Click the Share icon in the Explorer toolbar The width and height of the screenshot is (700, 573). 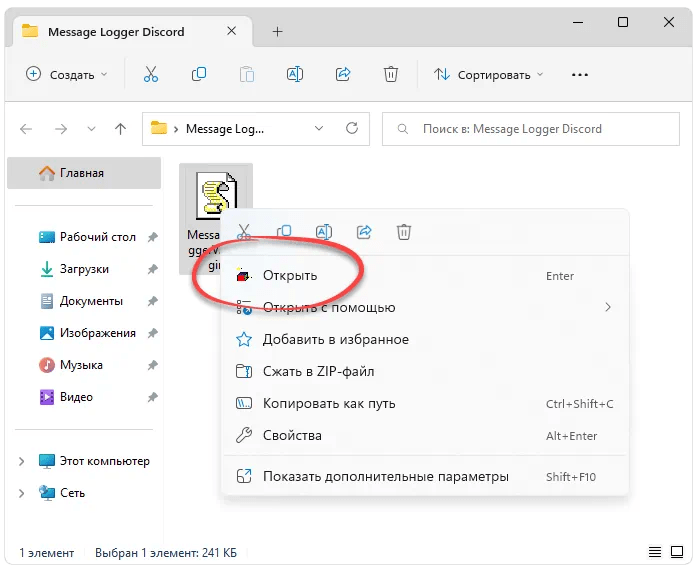tap(343, 74)
